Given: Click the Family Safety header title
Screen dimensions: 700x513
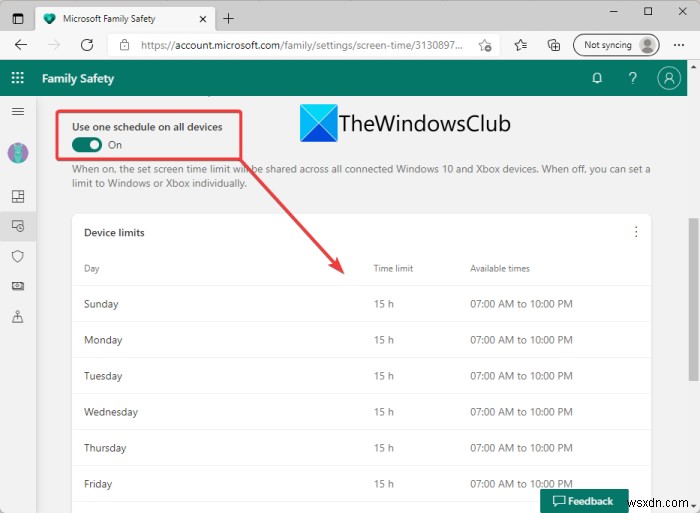Looking at the screenshot, I should click(78, 79).
